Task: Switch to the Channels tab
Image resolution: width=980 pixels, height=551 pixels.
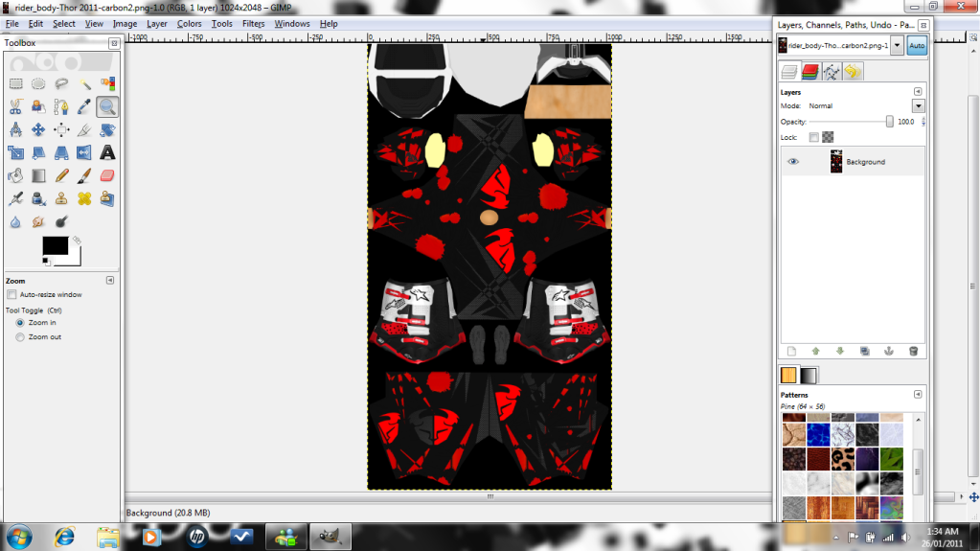Action: 810,72
